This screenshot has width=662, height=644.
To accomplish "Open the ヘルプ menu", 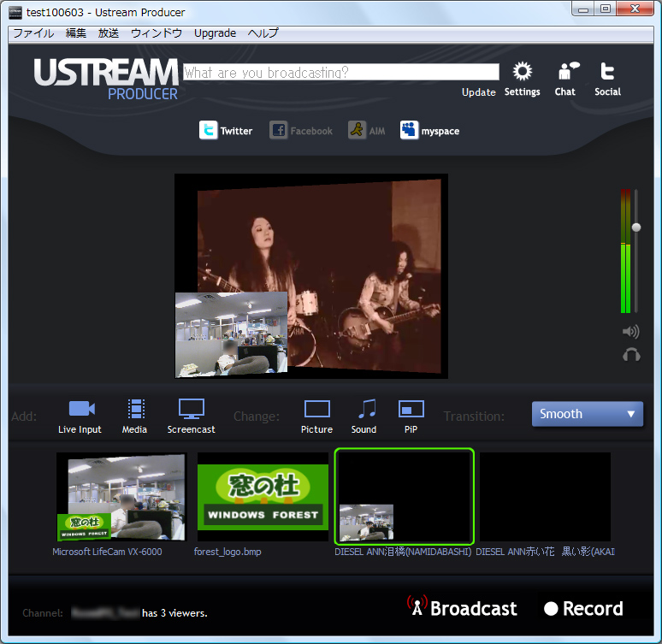I will click(x=263, y=33).
